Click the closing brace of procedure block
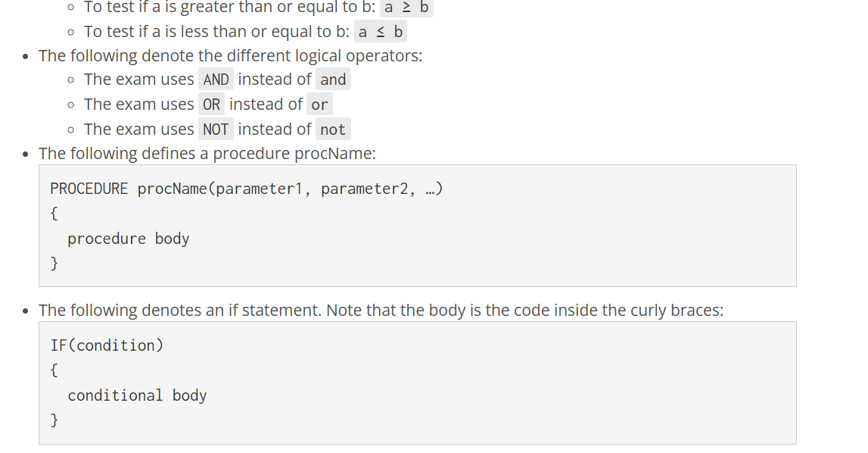The image size is (868, 453). click(54, 263)
